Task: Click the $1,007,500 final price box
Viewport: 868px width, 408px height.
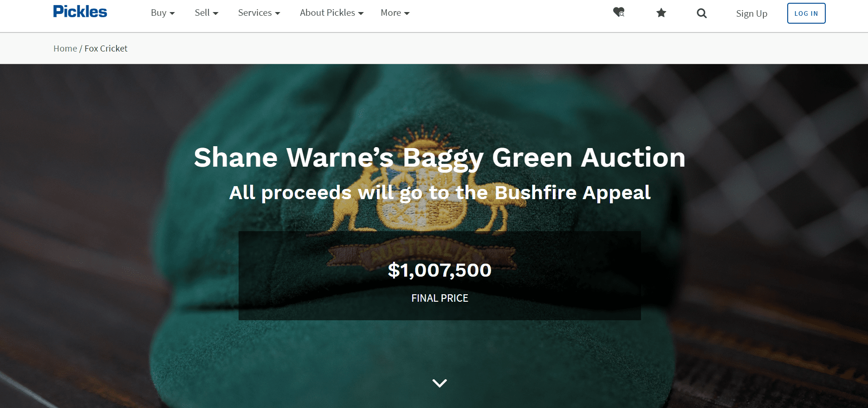Action: point(440,276)
